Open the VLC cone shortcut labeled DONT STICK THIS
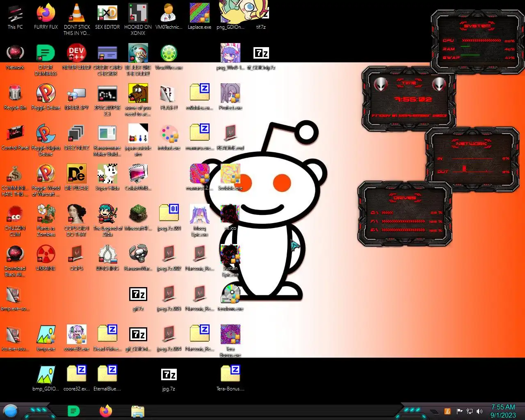Viewport: 525px width, 420px height. pos(77,20)
